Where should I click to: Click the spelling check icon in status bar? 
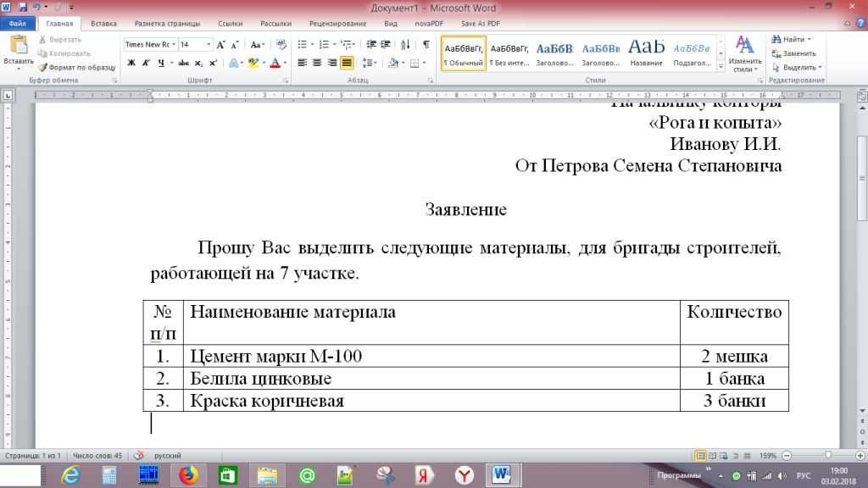(x=138, y=455)
